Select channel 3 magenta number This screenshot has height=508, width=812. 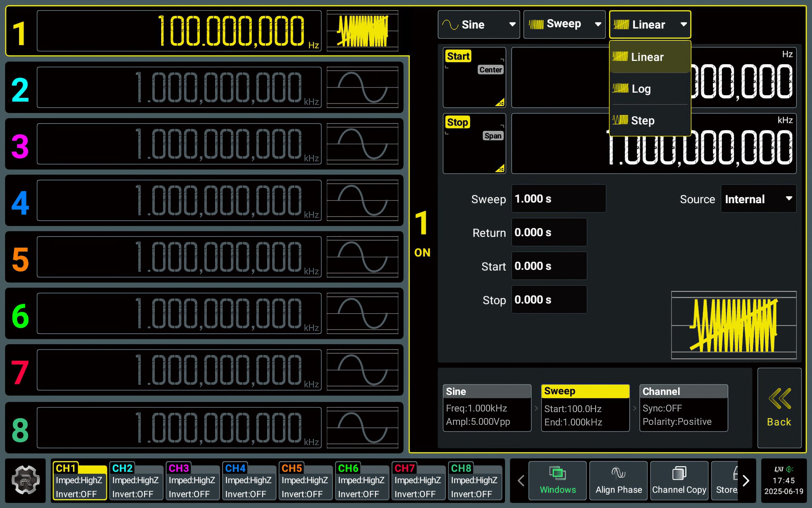(20, 146)
